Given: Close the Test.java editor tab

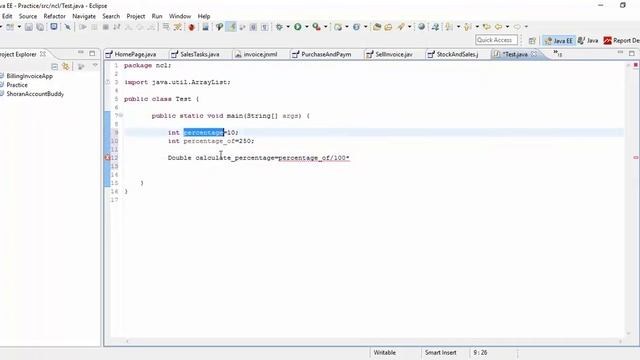Looking at the screenshot, I should (x=534, y=54).
